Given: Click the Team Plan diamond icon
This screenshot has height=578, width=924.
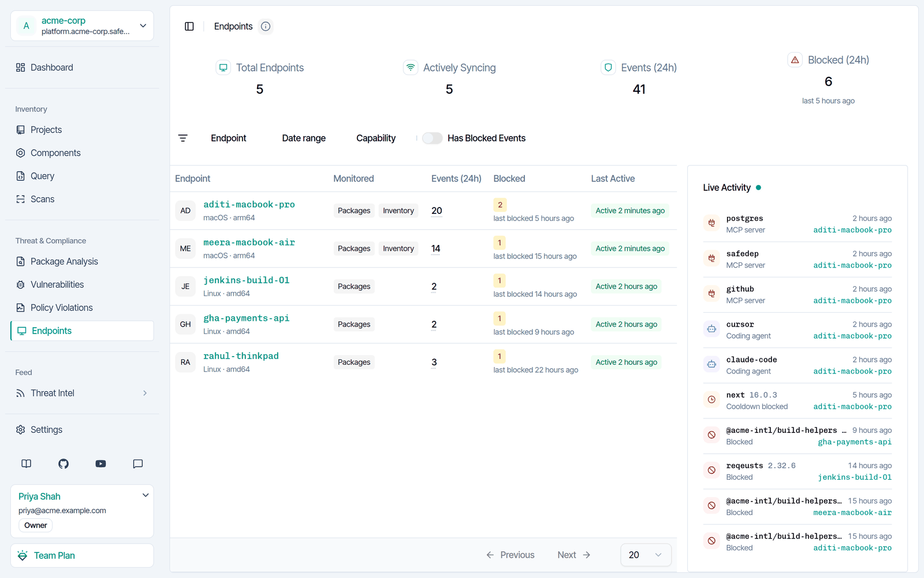Looking at the screenshot, I should 23,555.
